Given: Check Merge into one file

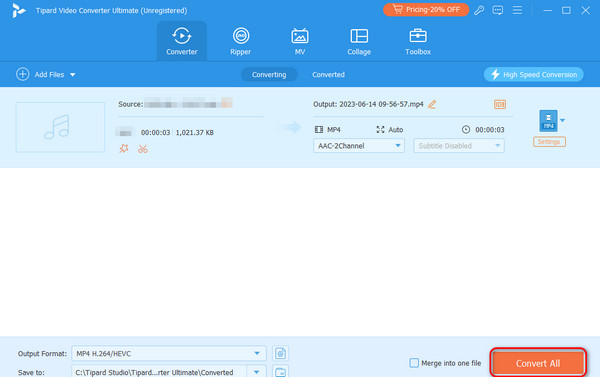Looking at the screenshot, I should pos(414,363).
